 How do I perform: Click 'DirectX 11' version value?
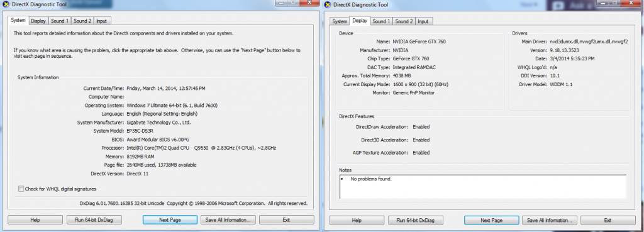click(x=137, y=174)
